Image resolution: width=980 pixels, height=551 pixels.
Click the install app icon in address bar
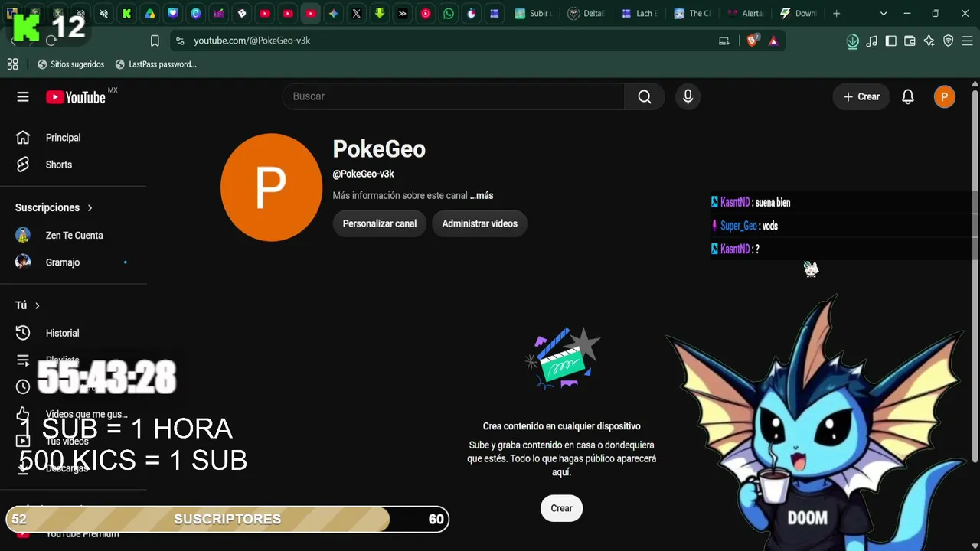(724, 41)
